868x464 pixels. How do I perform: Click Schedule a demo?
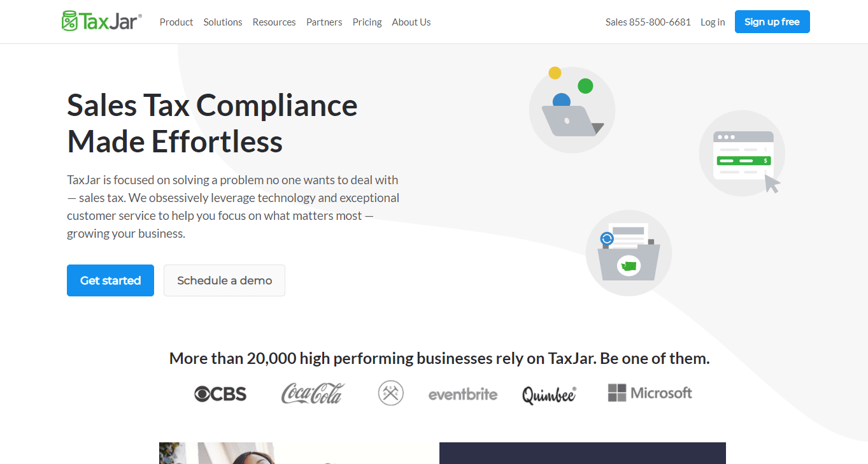click(224, 280)
